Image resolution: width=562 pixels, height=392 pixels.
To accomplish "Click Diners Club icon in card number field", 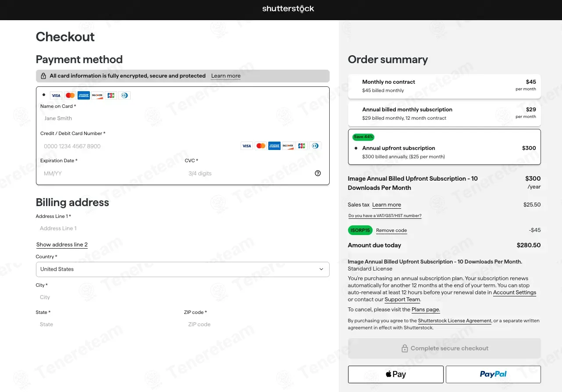I will (315, 146).
